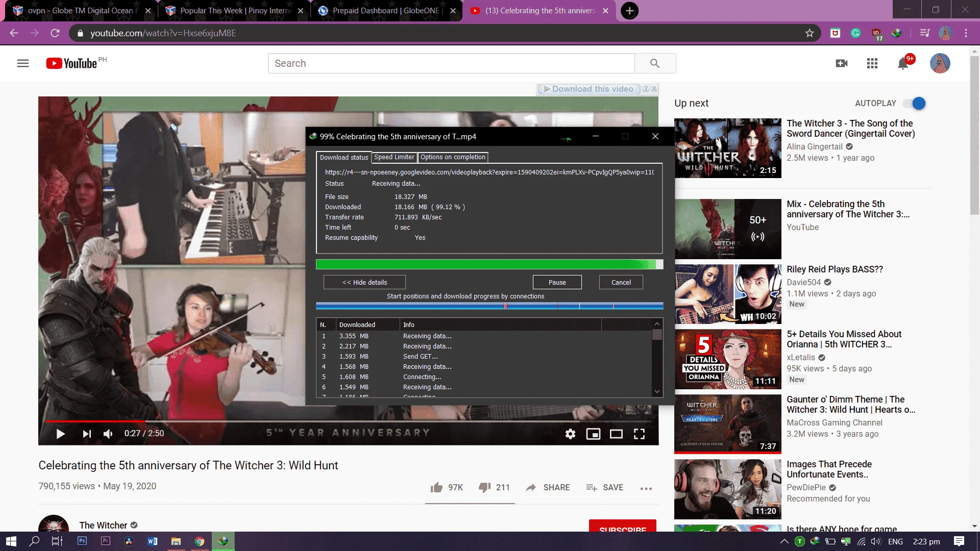Click the search magnifier button

655,63
